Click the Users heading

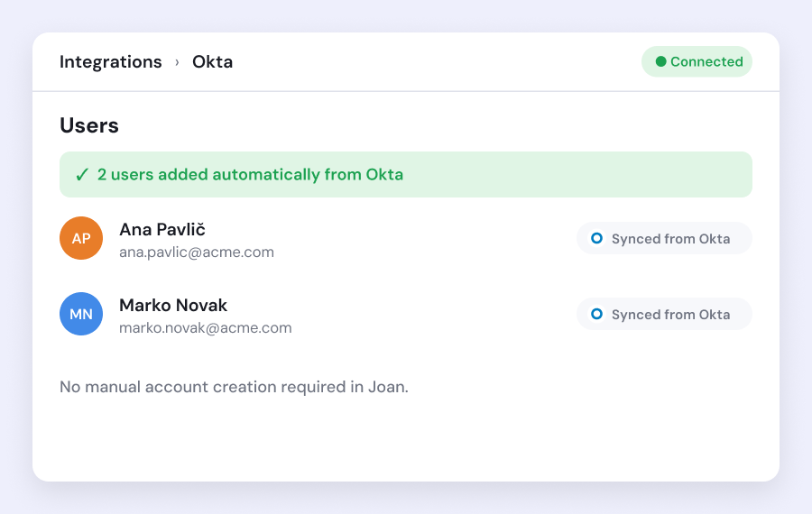(89, 125)
